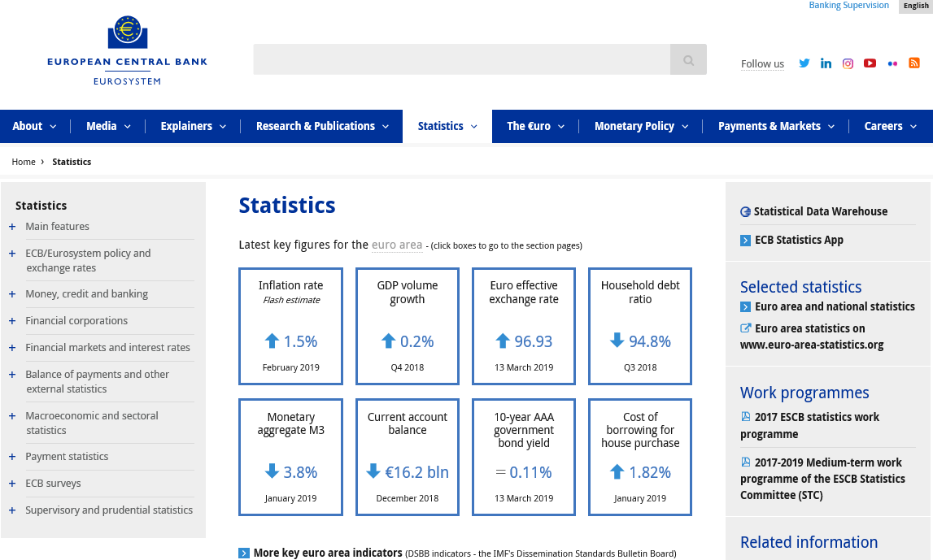Click external link icon for euro-area-statistics.org

click(x=745, y=328)
